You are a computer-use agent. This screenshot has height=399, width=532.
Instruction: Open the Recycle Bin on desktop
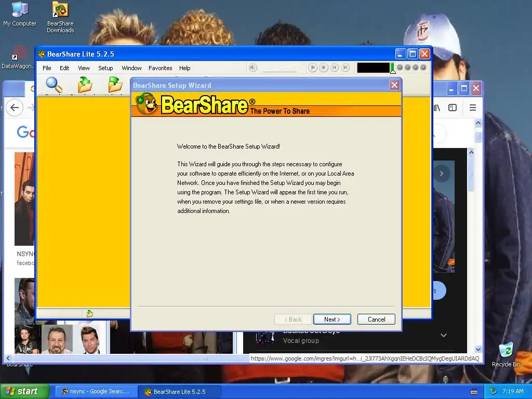[x=506, y=354]
